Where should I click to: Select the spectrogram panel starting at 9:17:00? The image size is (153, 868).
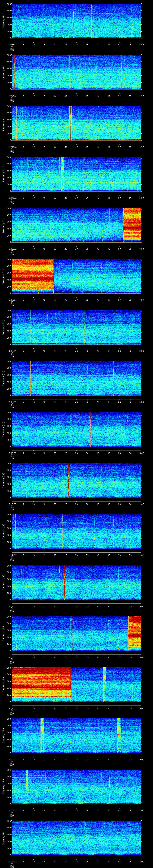[76, 838]
